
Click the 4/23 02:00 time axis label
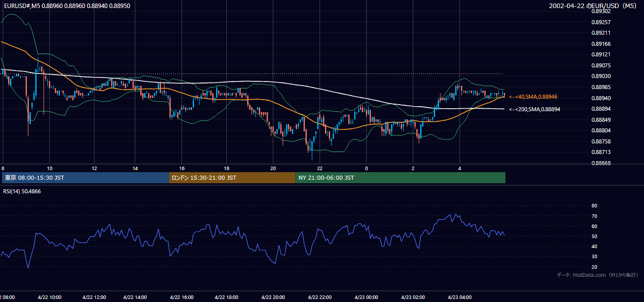pyautogui.click(x=413, y=297)
